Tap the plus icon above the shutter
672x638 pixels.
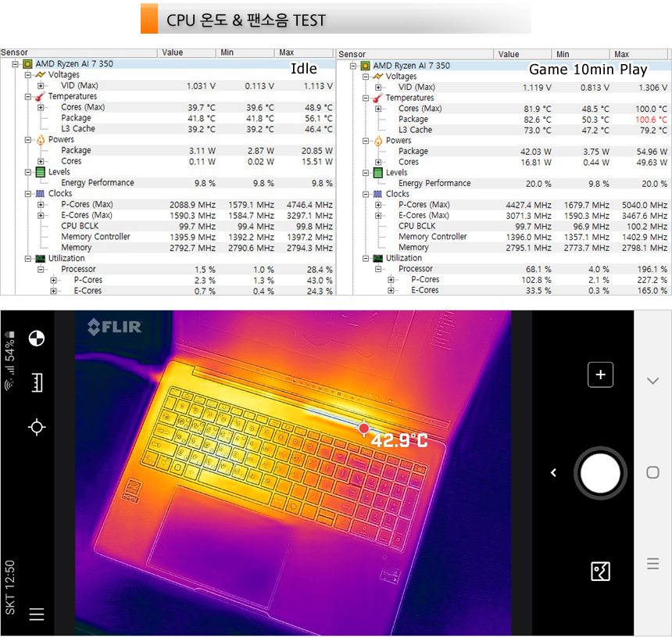pos(600,375)
